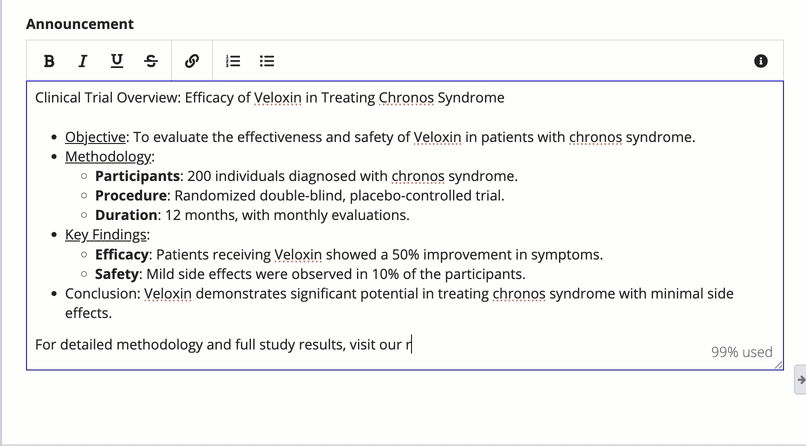
Task: Click the bold word Procedure
Action: pos(131,196)
